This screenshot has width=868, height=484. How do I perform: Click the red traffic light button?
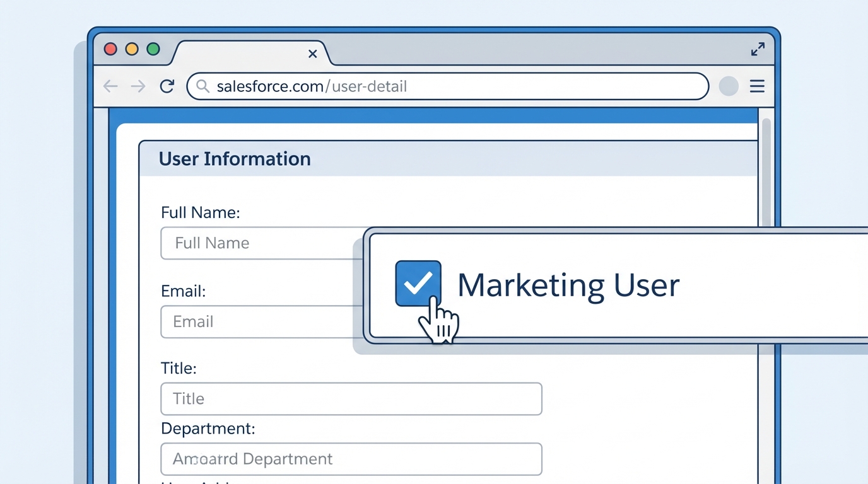(110, 49)
